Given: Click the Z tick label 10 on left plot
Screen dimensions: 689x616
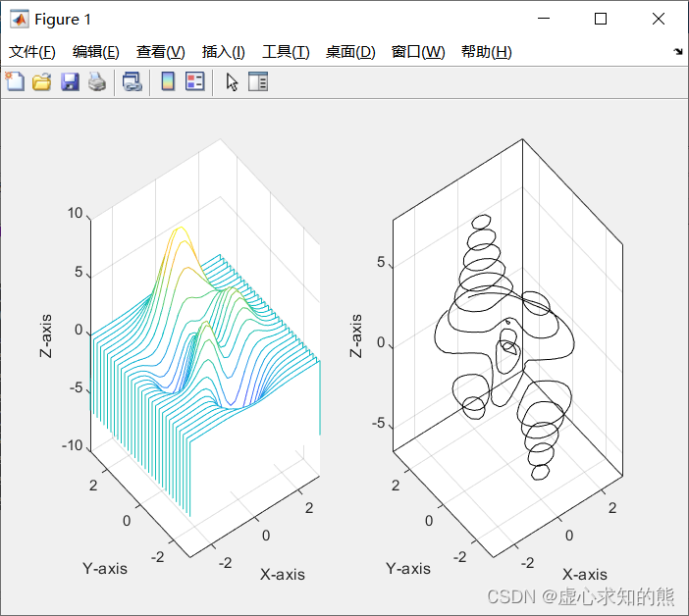Looking at the screenshot, I should (76, 213).
